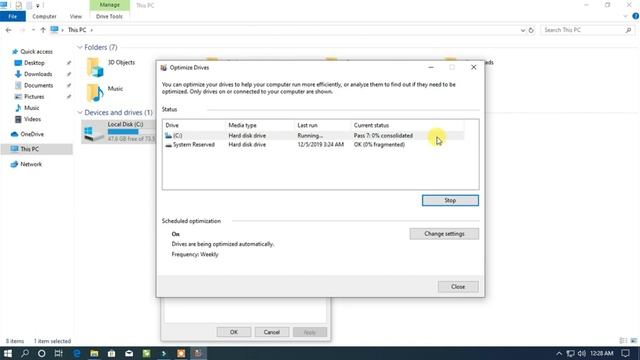Open Task View on the taskbar
Viewport: 640px width, 360px height.
pyautogui.click(x=58, y=353)
